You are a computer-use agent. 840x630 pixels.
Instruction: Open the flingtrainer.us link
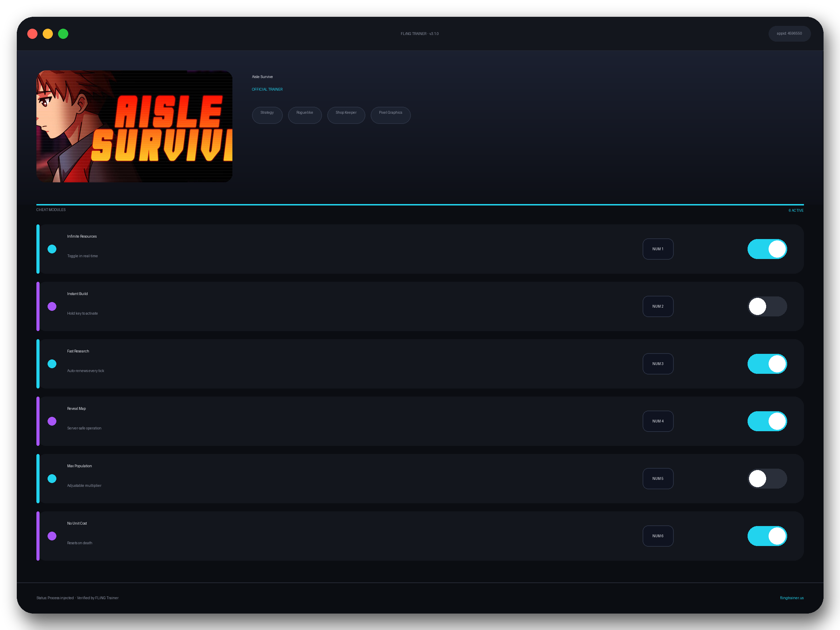click(791, 598)
